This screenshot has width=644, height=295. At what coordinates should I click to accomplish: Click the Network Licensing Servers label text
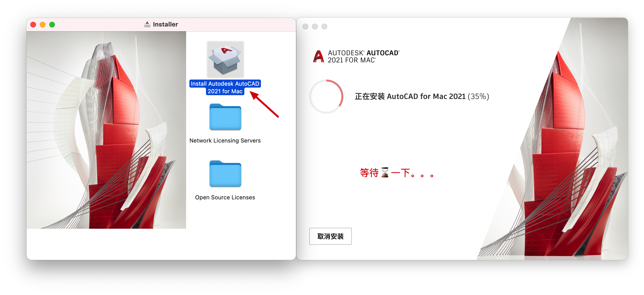point(225,140)
